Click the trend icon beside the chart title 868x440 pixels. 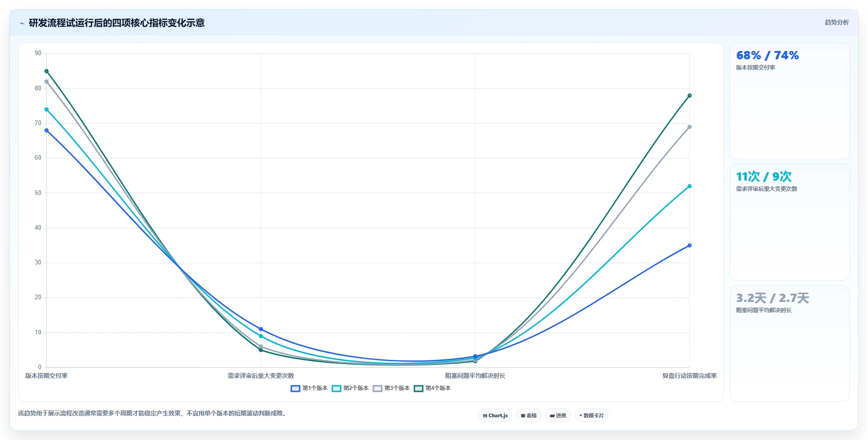(x=22, y=23)
